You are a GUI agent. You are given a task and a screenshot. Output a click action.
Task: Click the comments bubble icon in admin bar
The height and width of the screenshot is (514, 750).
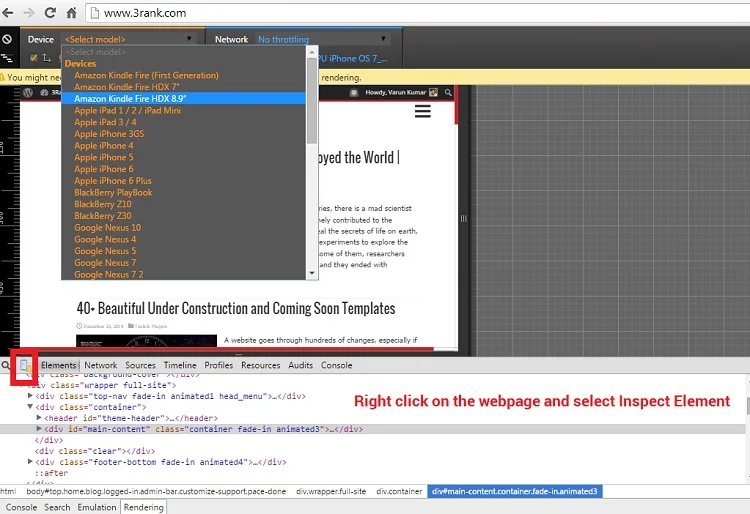click(353, 93)
